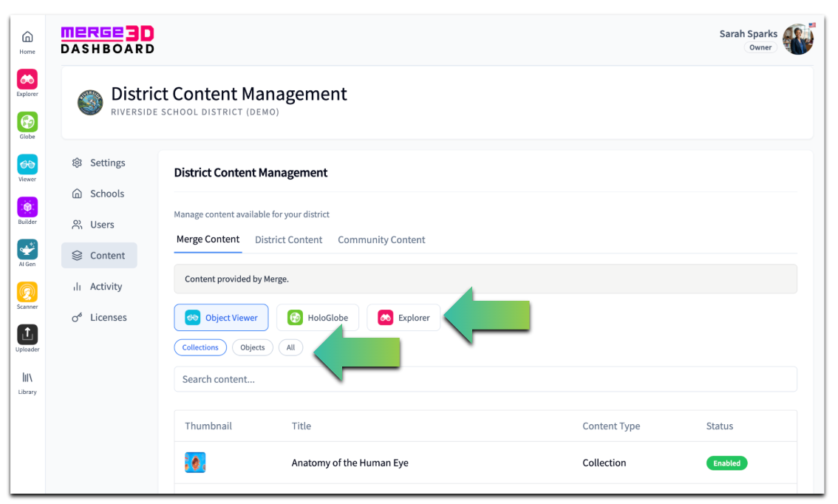Click the Owner role badge
This screenshot has height=504, width=838.
click(760, 47)
